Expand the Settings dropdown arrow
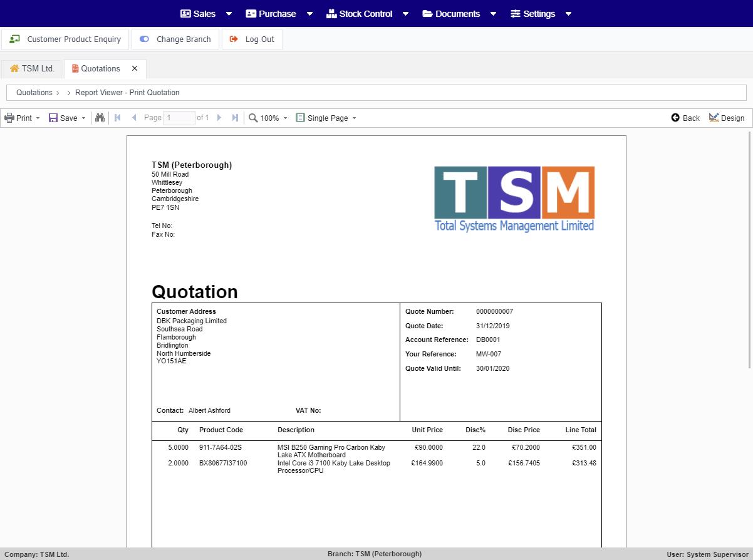Screen dimensions: 753x560 coord(568,14)
